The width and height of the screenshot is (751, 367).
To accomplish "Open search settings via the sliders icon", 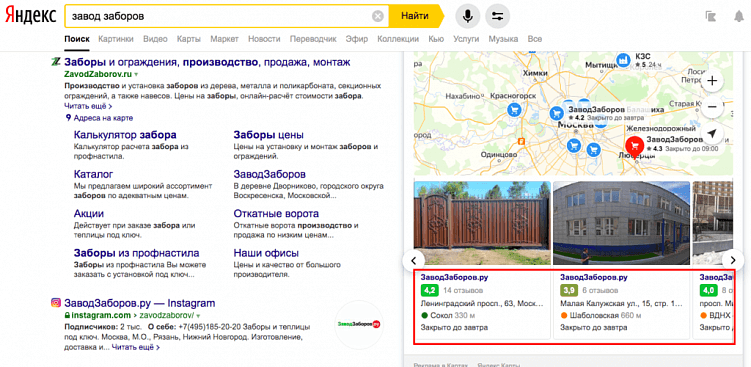I will 498,16.
